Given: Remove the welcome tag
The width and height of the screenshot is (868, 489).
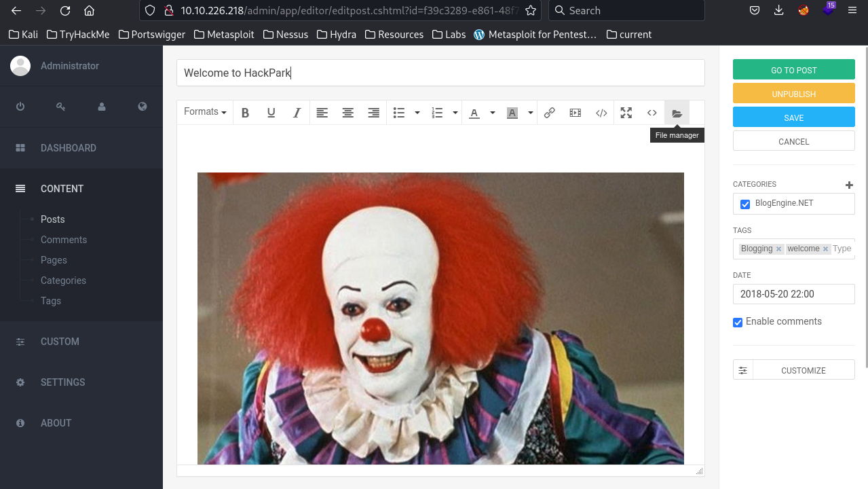Looking at the screenshot, I should (825, 249).
